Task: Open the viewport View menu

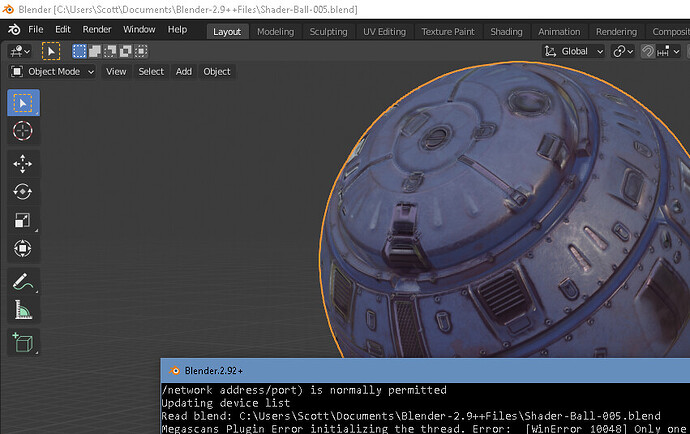Action: click(116, 72)
